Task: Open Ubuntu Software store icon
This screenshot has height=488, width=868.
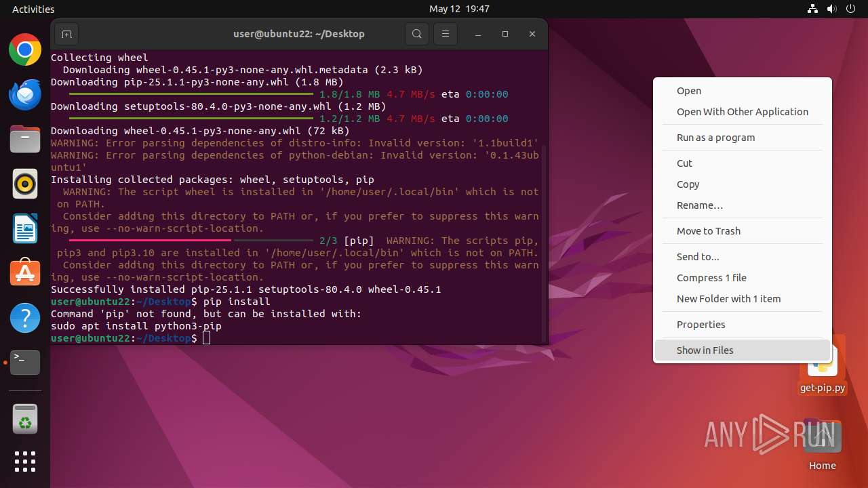Action: [25, 273]
